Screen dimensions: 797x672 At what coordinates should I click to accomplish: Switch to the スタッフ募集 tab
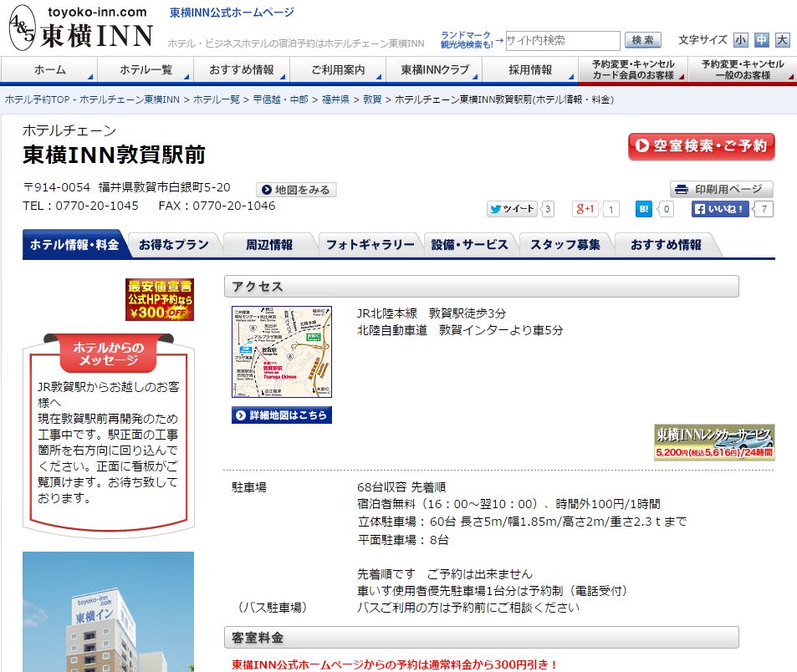click(565, 245)
